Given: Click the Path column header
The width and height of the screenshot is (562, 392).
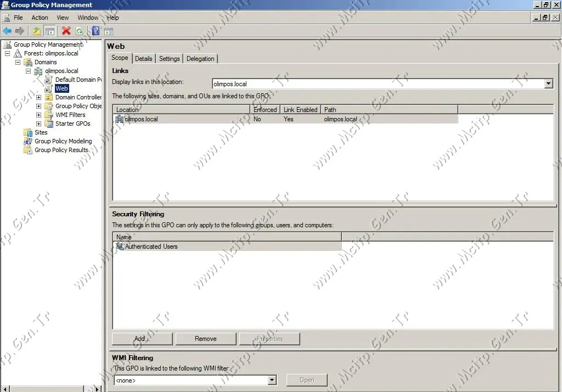Looking at the screenshot, I should point(389,109).
